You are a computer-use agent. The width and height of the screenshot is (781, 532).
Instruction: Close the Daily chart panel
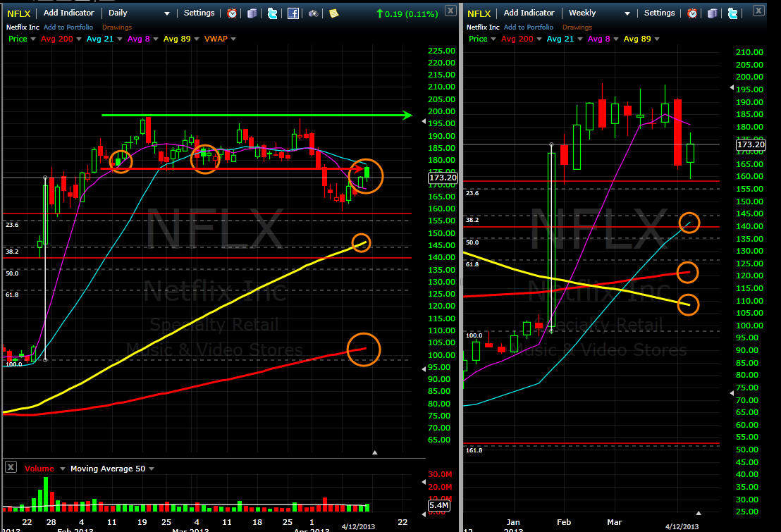coord(450,10)
